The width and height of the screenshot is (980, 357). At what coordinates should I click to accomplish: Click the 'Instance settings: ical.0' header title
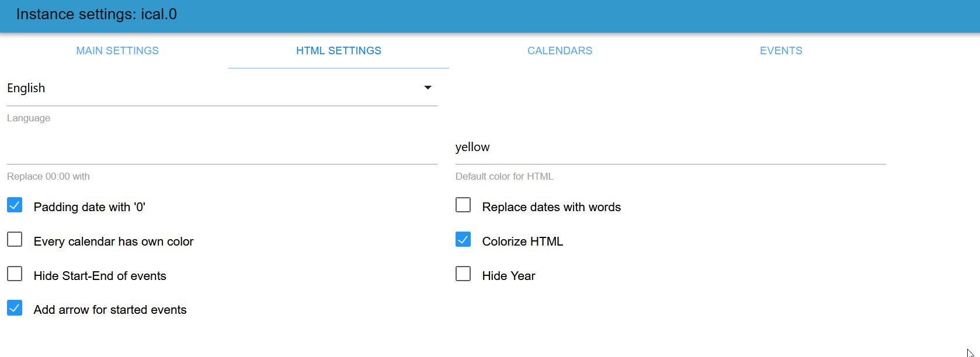pyautogui.click(x=96, y=15)
